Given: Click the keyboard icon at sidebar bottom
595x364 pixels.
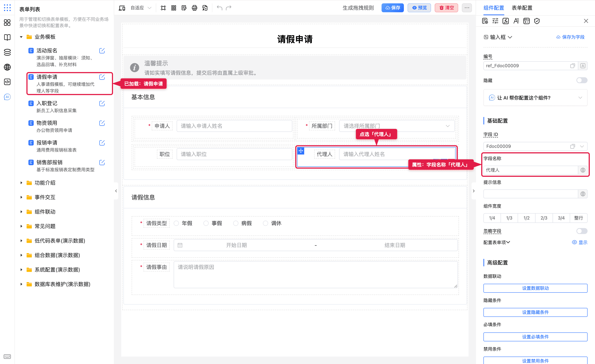Looking at the screenshot, I should (x=7, y=357).
